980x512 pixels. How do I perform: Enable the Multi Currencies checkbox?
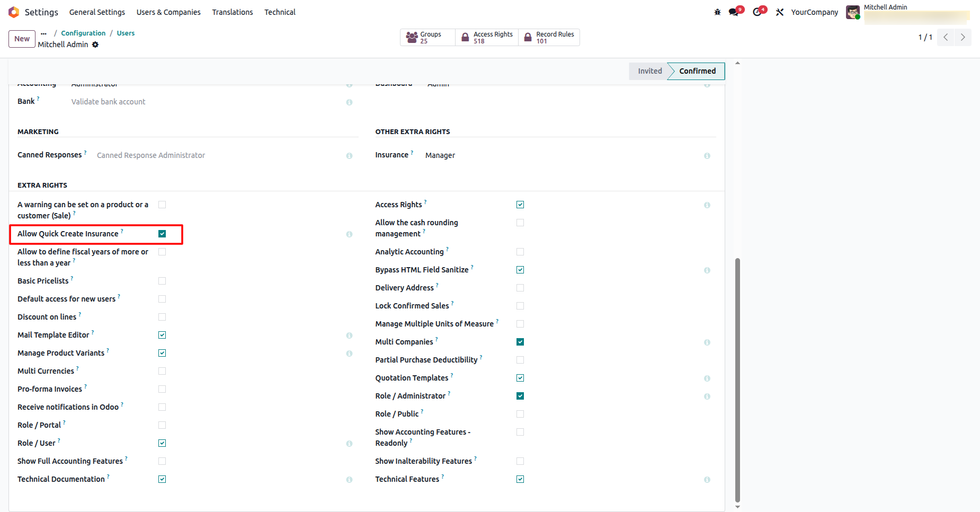click(x=162, y=371)
